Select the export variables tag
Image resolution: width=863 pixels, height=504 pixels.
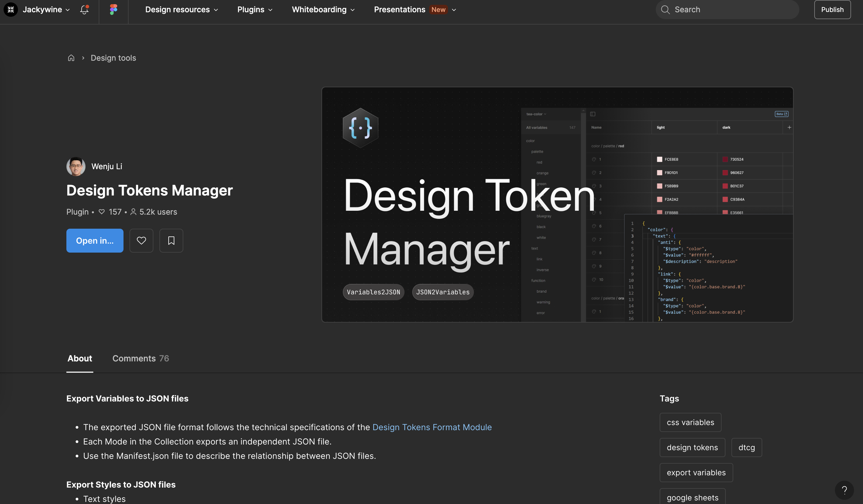696,473
